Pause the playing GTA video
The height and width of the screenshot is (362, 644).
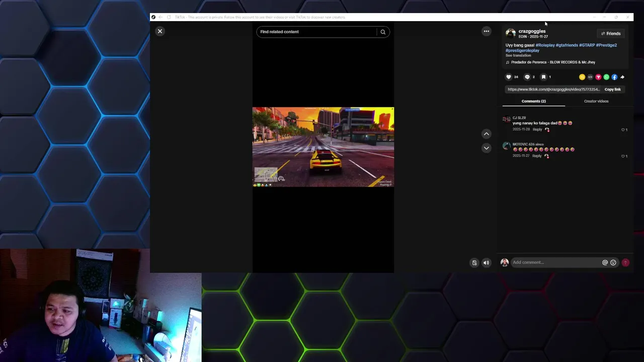pos(323,147)
